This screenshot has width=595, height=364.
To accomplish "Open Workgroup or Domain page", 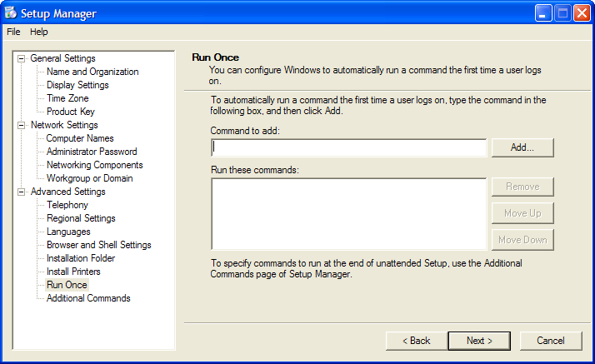I will point(89,178).
